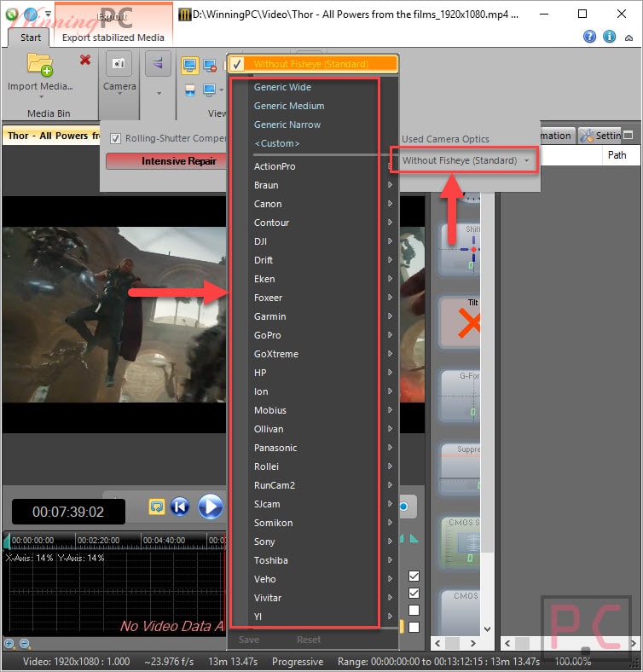Click the purple icon right of Camera
This screenshot has height=672, width=643.
[x=158, y=63]
